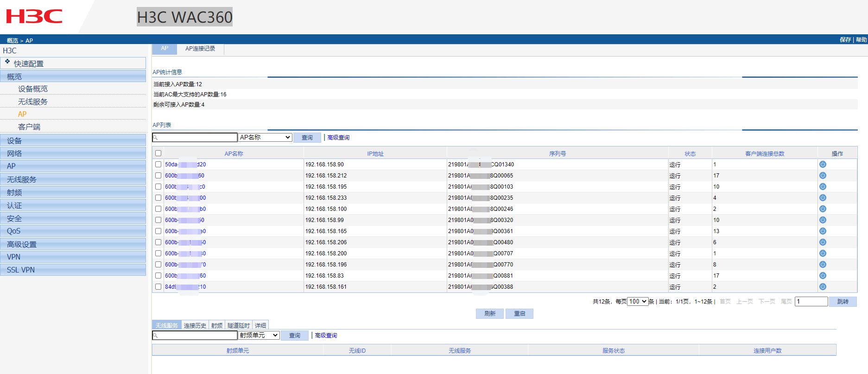
Task: Click the power icon for AP 192.168.158.206
Action: (823, 242)
